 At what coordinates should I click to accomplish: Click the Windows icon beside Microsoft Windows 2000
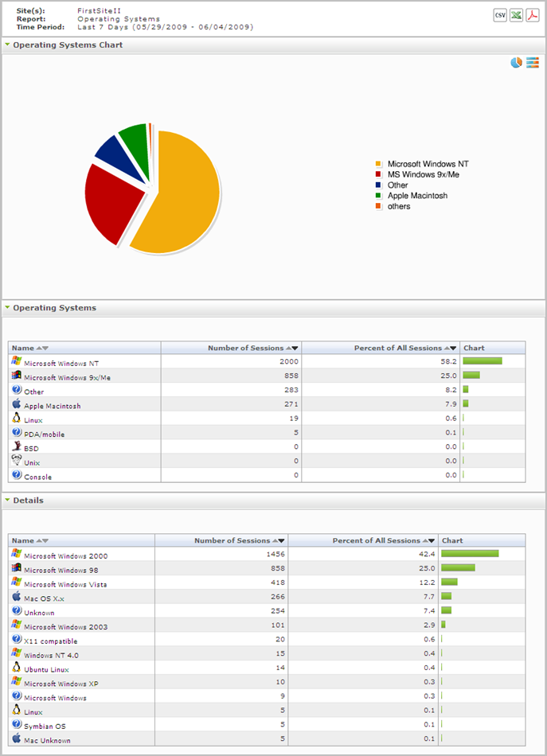[x=17, y=554]
